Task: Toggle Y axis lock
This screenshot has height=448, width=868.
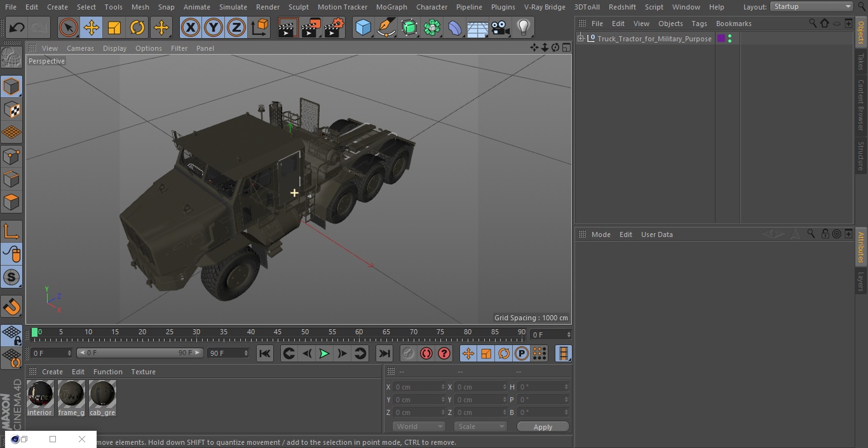Action: coord(214,27)
